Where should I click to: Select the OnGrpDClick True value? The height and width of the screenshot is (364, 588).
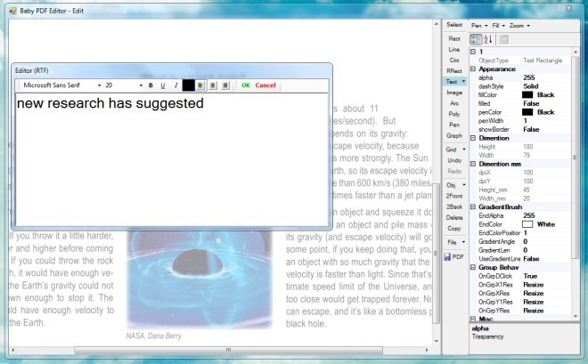[x=530, y=276]
